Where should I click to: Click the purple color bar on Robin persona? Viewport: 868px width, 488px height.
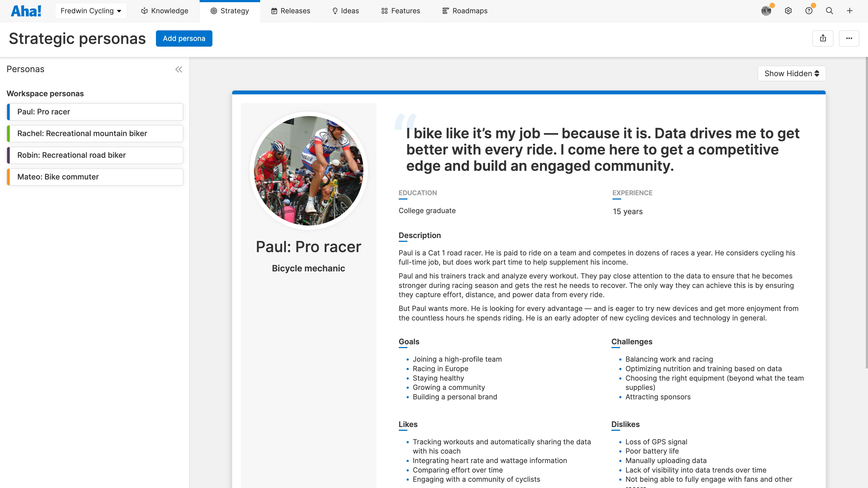click(8, 155)
